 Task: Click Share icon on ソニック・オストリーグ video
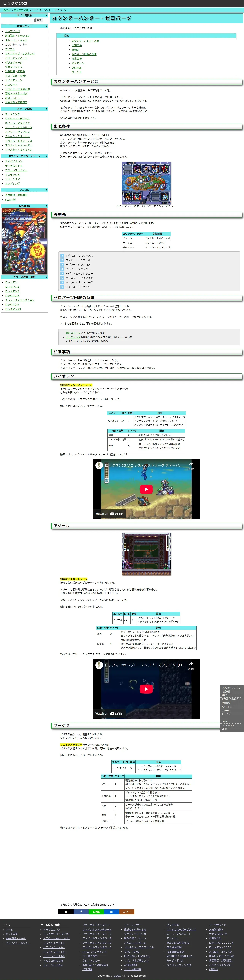pyautogui.click(x=190, y=466)
